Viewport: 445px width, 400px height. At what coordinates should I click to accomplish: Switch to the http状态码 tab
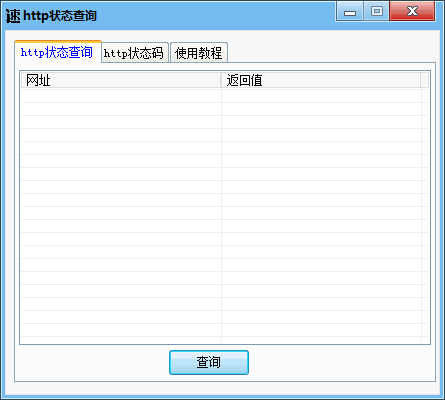pos(135,53)
